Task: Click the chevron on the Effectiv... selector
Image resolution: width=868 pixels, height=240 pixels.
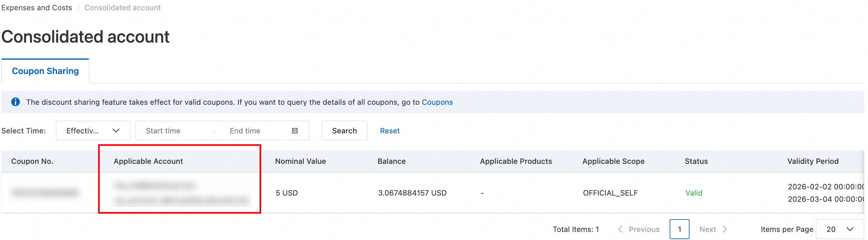Action: pyautogui.click(x=116, y=131)
